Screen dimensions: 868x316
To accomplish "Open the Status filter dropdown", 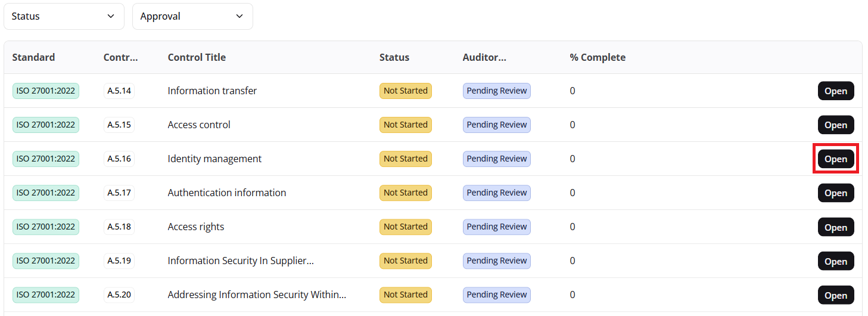I will [x=64, y=16].
